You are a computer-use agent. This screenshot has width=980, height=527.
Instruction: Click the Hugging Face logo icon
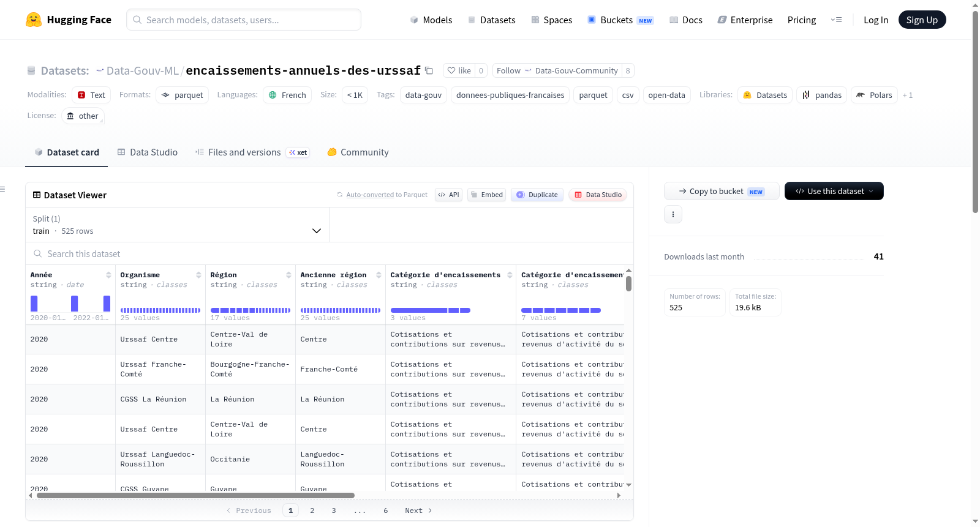(x=34, y=20)
